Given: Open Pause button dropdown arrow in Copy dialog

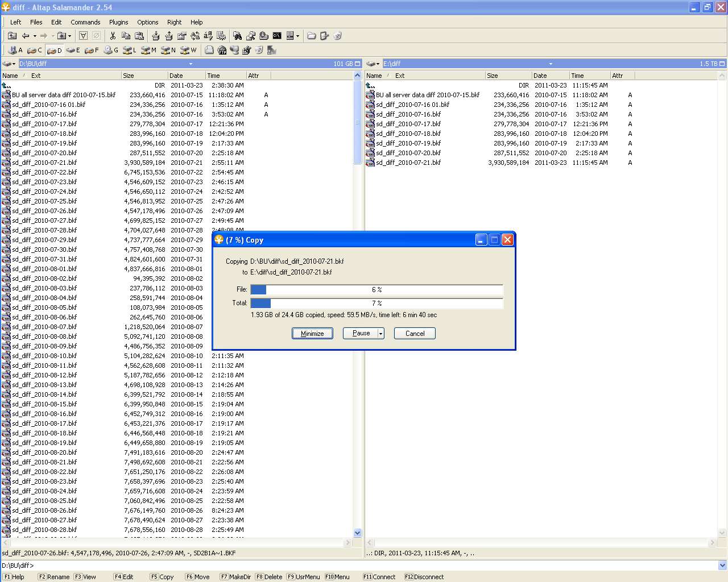Looking at the screenshot, I should point(381,334).
